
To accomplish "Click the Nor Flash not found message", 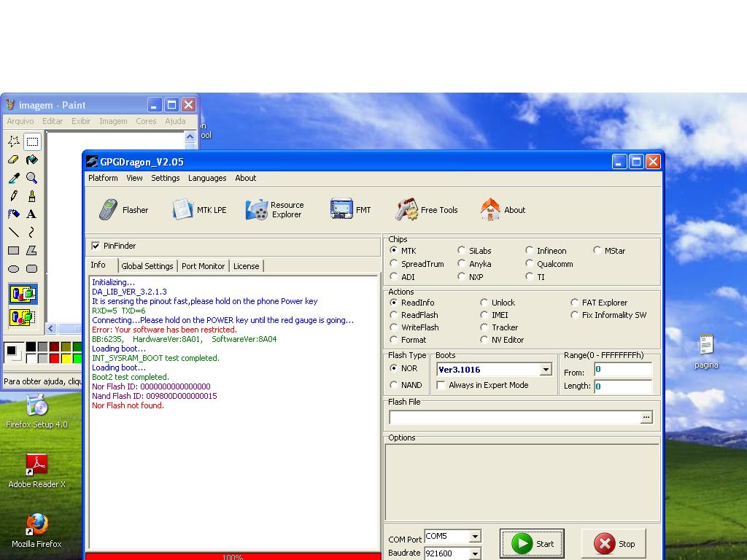I will point(128,405).
